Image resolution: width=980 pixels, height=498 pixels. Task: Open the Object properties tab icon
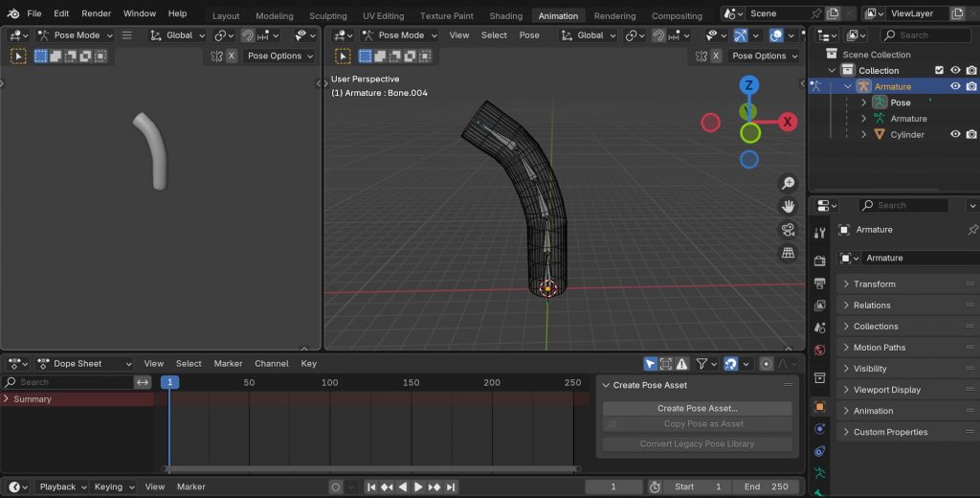click(x=820, y=407)
